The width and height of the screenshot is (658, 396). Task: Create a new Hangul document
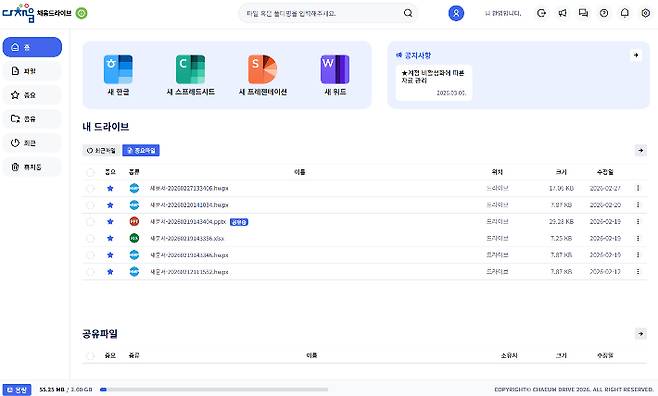[118, 75]
